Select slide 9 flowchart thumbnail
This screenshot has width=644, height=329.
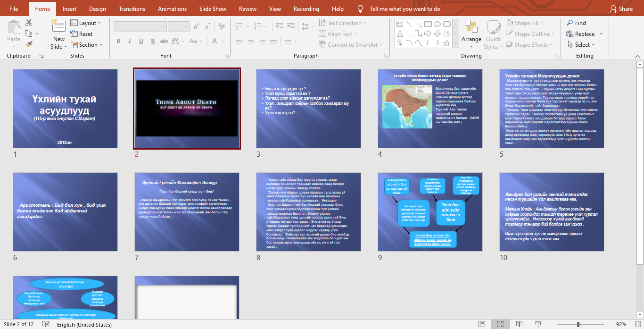coord(430,212)
